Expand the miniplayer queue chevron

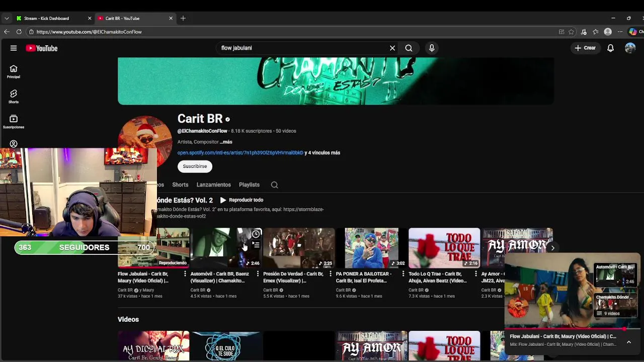pyautogui.click(x=628, y=342)
